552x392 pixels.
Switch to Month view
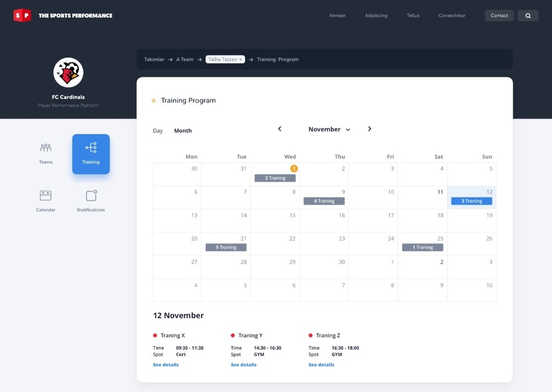tap(183, 131)
